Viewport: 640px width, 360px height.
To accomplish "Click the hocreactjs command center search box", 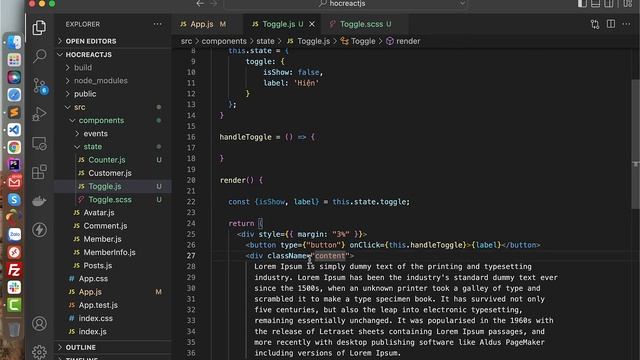I will click(345, 4).
